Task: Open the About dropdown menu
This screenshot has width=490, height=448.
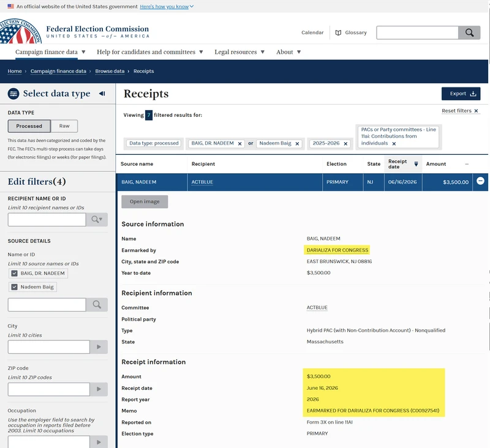Action: click(x=288, y=52)
